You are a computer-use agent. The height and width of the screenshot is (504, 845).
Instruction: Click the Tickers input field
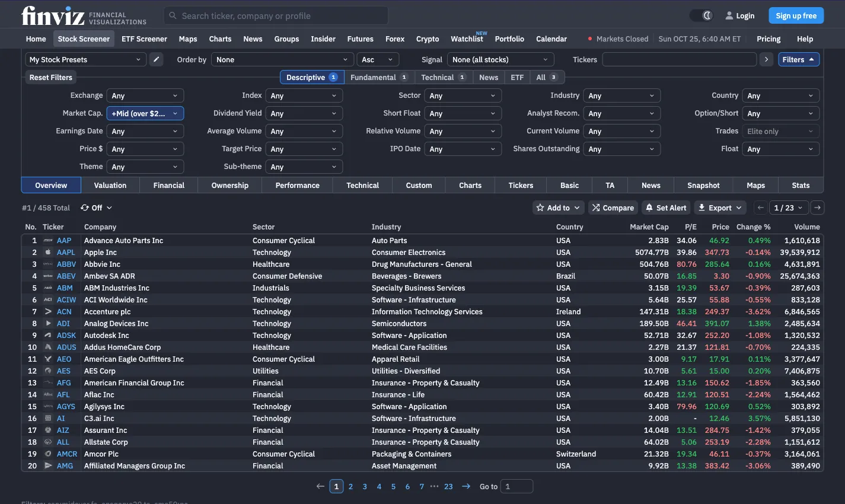pyautogui.click(x=680, y=59)
